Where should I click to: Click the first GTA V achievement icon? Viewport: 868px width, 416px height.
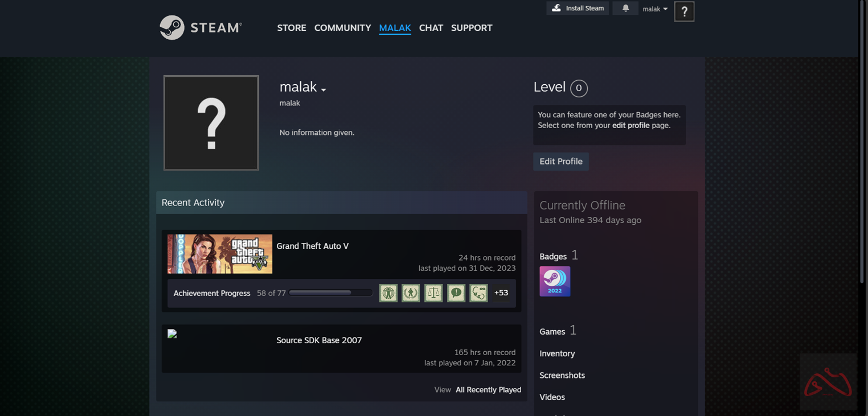[x=388, y=293]
